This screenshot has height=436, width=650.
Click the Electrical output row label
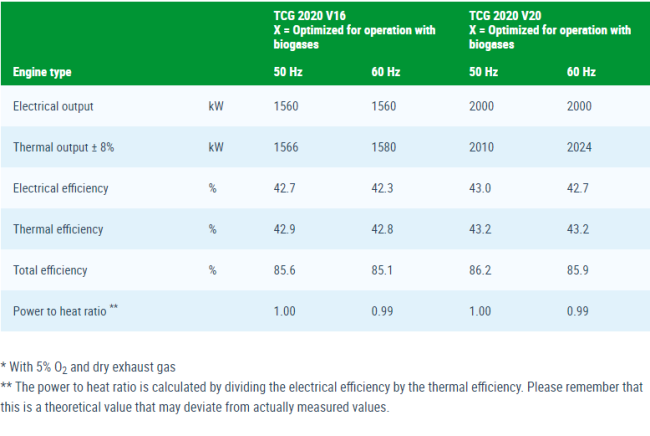click(53, 106)
